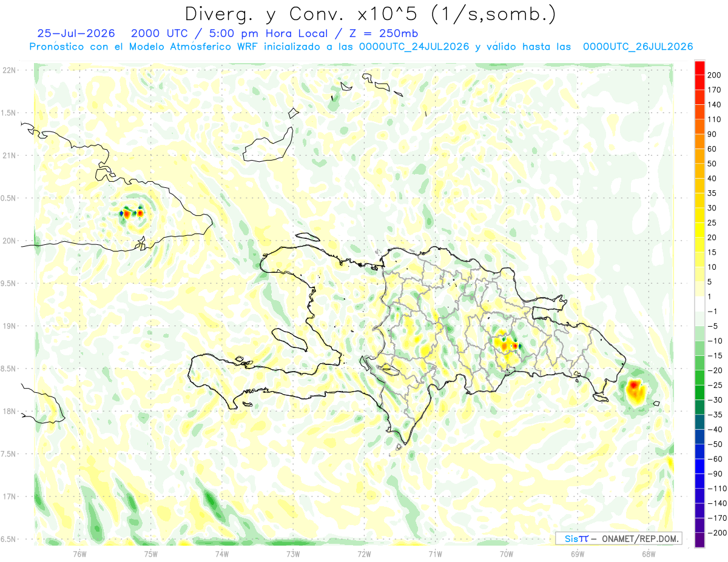Click the '-25' color scale label
The image size is (728, 562).
click(x=715, y=386)
